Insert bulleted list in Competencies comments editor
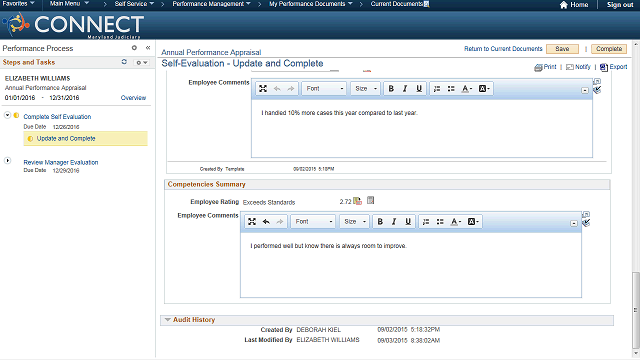This screenshot has height=360, width=640. coord(440,222)
